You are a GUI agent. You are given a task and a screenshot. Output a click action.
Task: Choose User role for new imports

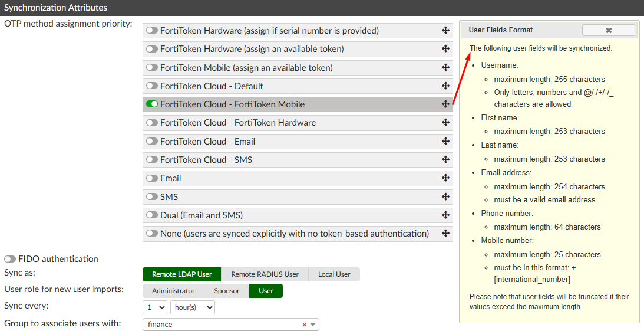coord(266,291)
